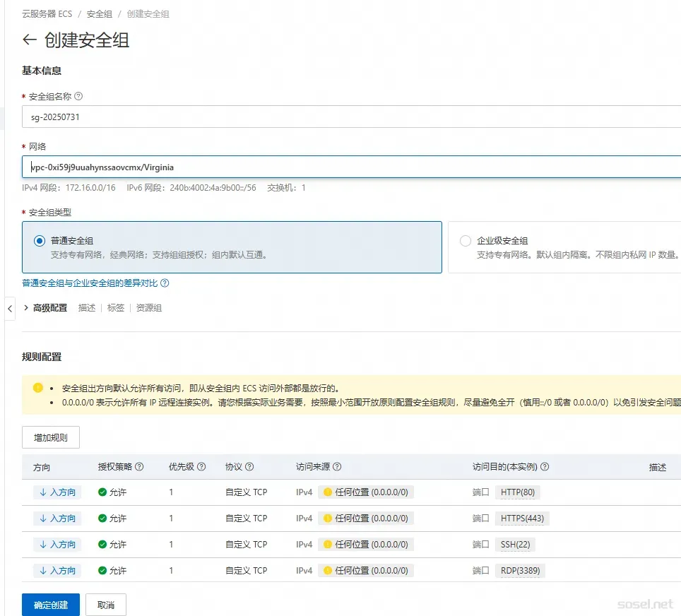Open 资源组 in advanced configuration
Image resolution: width=681 pixels, height=616 pixels.
coord(149,308)
